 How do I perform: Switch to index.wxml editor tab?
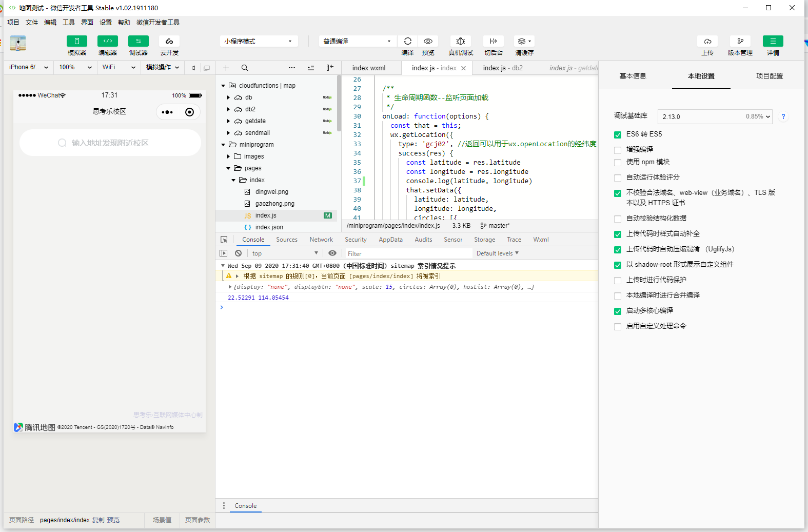pyautogui.click(x=369, y=68)
